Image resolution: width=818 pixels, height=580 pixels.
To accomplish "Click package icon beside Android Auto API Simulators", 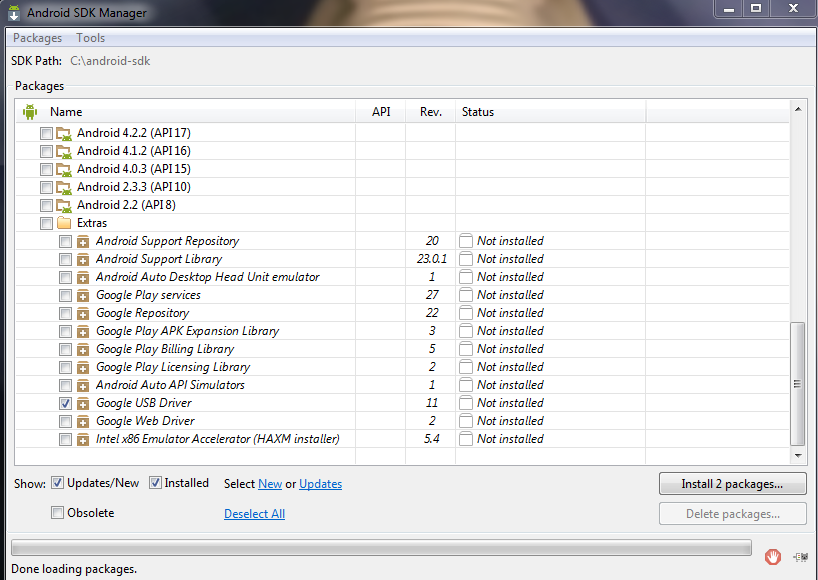I will 82,385.
